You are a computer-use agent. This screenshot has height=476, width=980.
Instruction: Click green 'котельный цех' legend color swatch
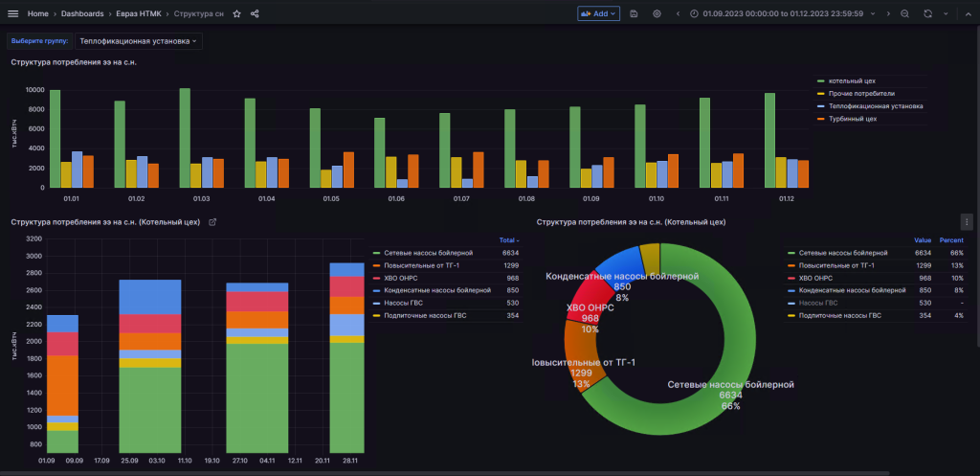pos(820,81)
